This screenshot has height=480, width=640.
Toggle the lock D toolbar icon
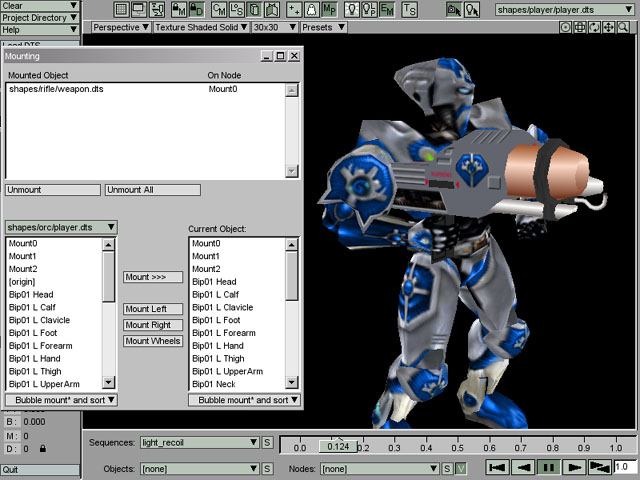pyautogui.click(x=197, y=10)
